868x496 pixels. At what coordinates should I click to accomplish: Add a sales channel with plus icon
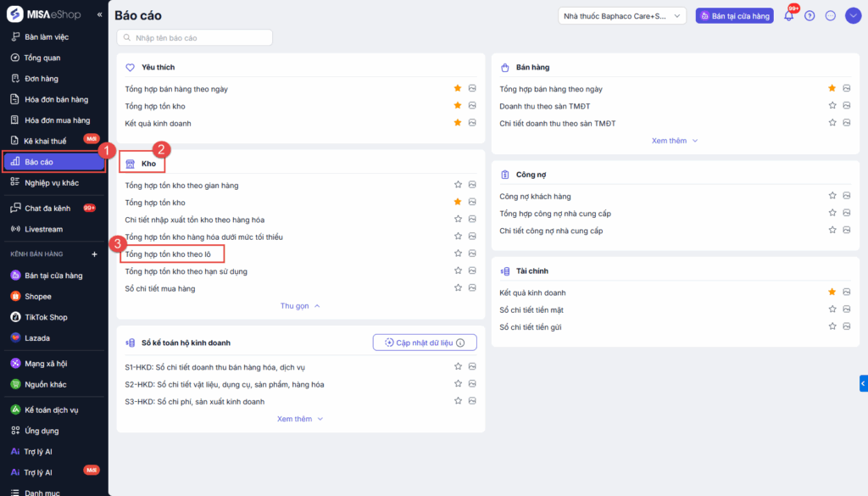coord(94,254)
